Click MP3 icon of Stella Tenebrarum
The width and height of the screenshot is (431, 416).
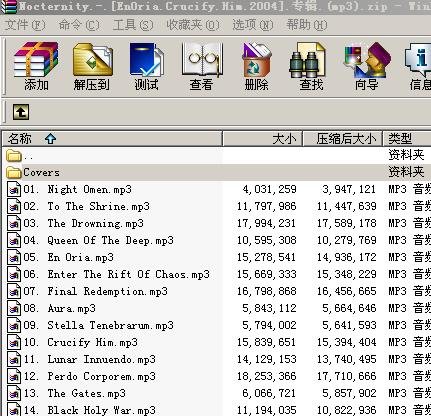tap(14, 325)
